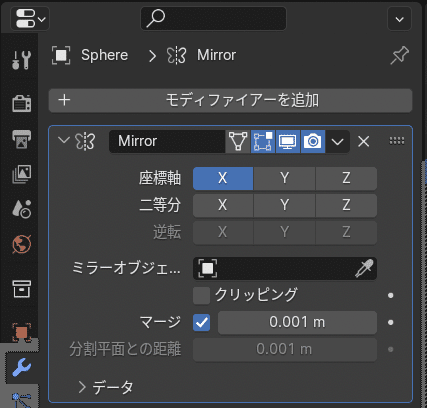
Task: Open the View Layer properties tab
Action: coord(21,174)
